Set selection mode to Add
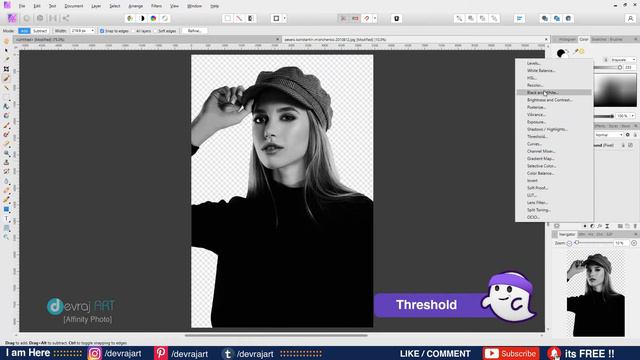The image size is (640, 360). coord(24,31)
